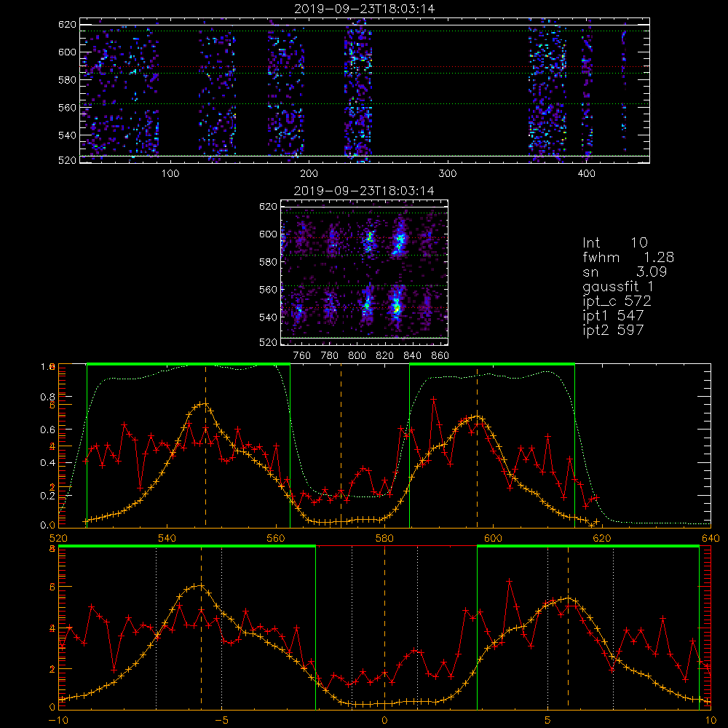Click the dashed orange marker at 597

[x=478, y=446]
